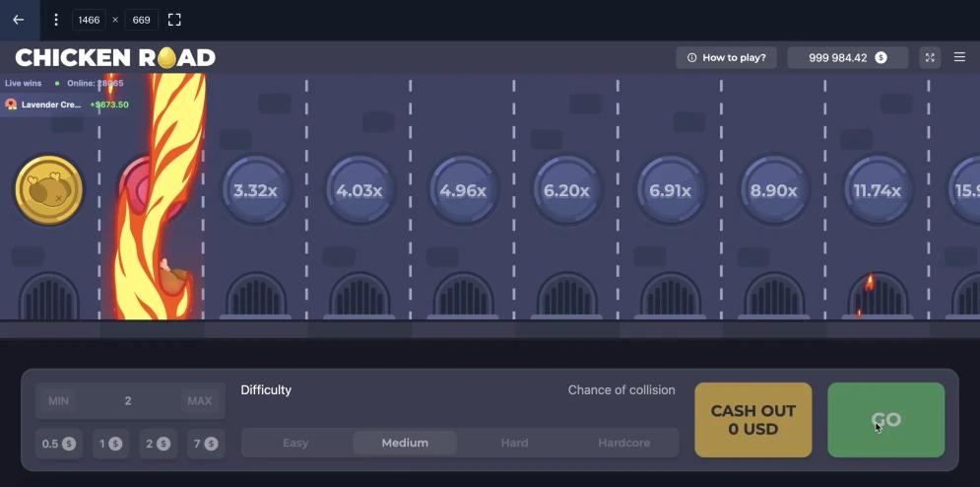Image resolution: width=980 pixels, height=487 pixels.
Task: Click the 3.32x multiplier manhole
Action: tap(256, 190)
